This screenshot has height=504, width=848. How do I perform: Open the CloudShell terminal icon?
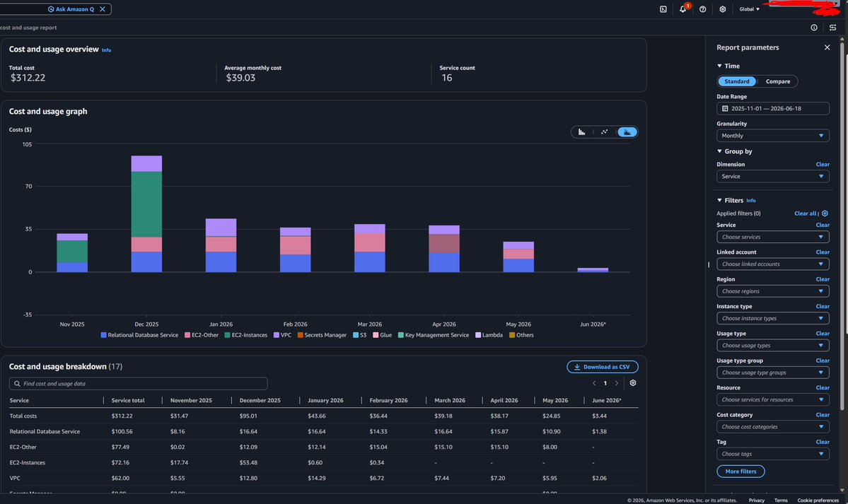663,9
